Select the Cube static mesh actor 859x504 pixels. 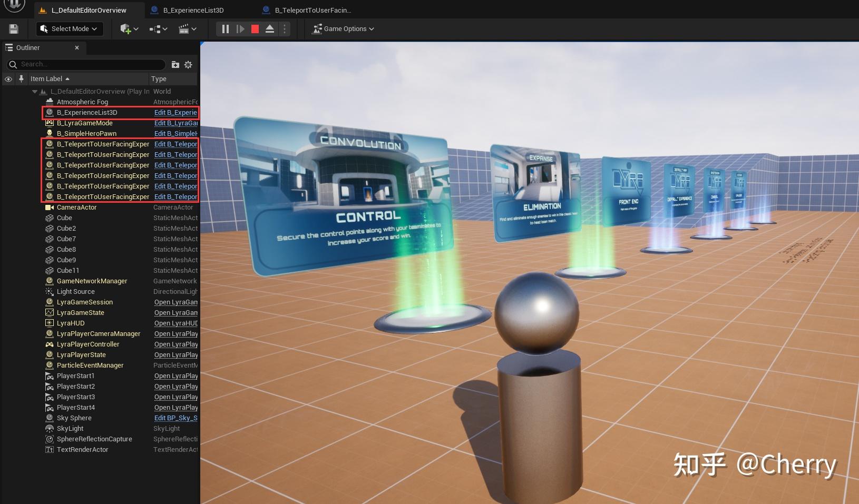(64, 218)
